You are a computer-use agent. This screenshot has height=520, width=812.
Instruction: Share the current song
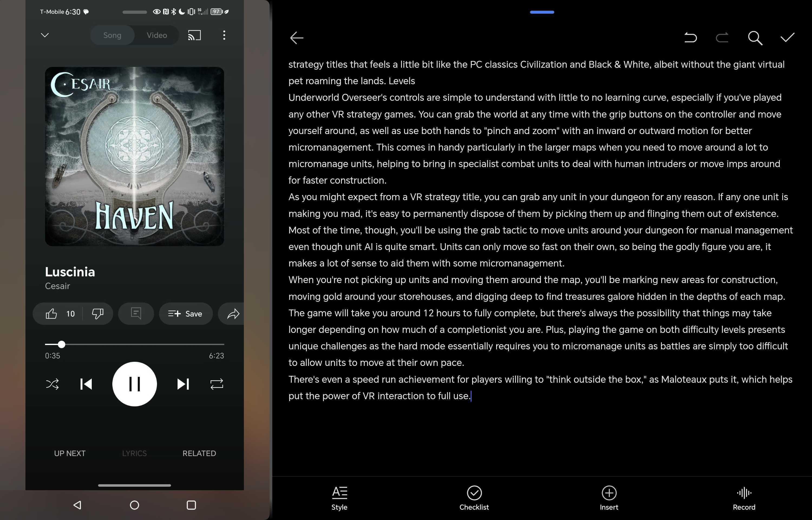pos(234,313)
